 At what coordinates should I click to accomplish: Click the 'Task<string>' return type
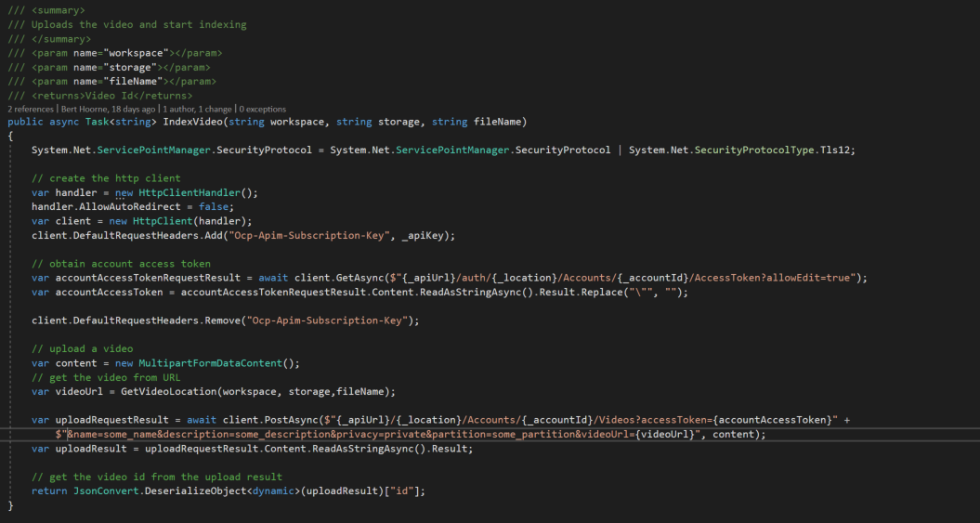pyautogui.click(x=122, y=122)
